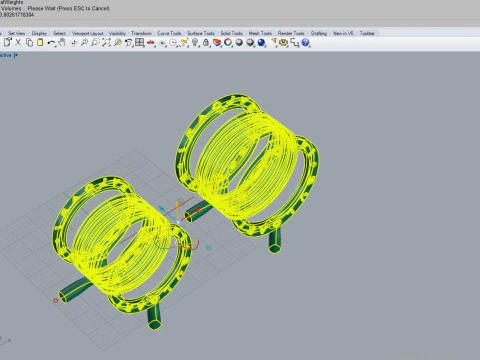Switch to the Viewport Layout tab
Viewport: 480px width, 360px height.
[x=88, y=33]
